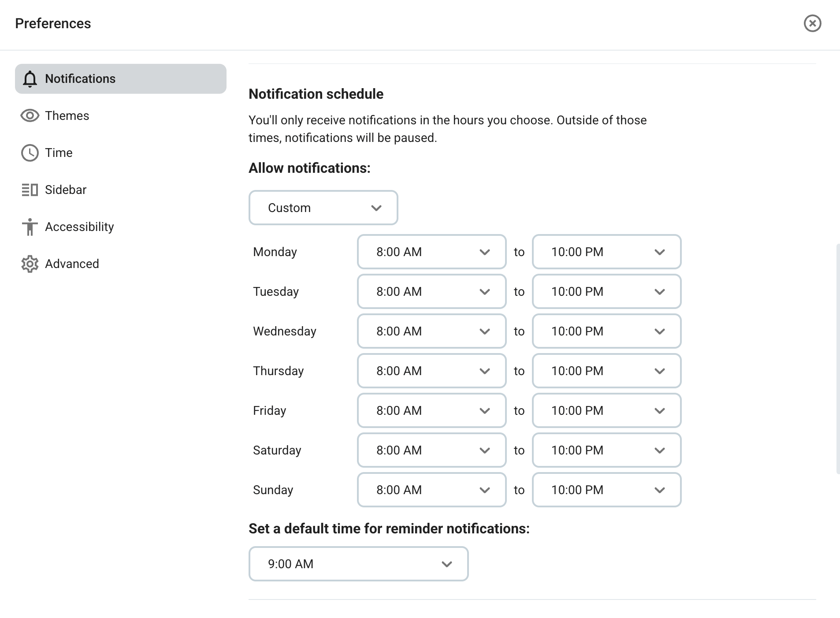The image size is (840, 618).
Task: Switch to the Themes section
Action: click(x=67, y=115)
